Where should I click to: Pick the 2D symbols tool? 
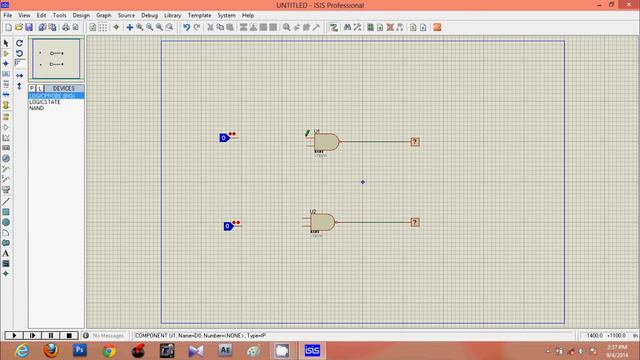click(x=6, y=264)
